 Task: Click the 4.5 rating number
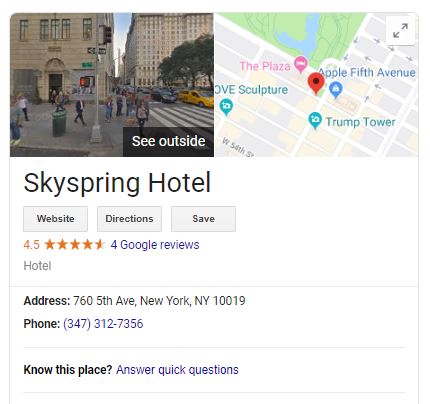pos(32,245)
